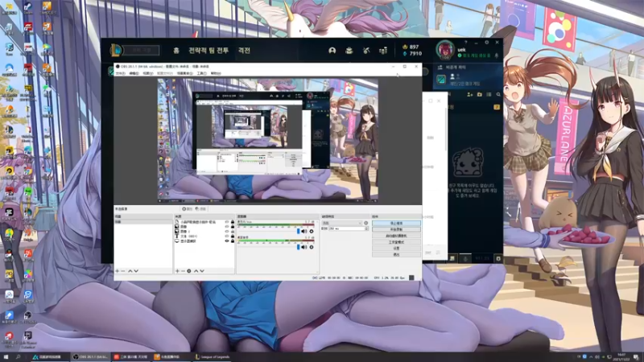This screenshot has width=644, height=362.
Task: Click OBS preview canvas thumbnail
Action: (x=268, y=140)
